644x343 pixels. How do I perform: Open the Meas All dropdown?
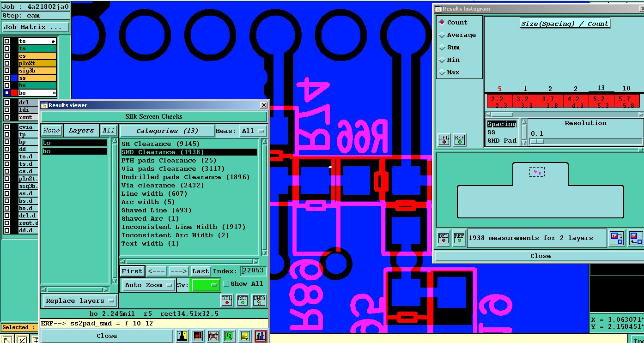tap(253, 131)
